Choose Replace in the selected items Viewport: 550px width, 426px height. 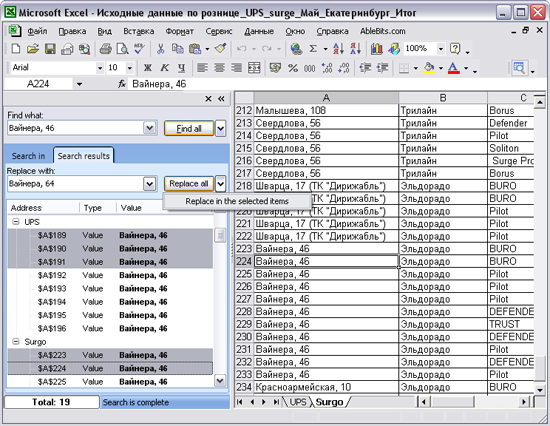[x=237, y=201]
